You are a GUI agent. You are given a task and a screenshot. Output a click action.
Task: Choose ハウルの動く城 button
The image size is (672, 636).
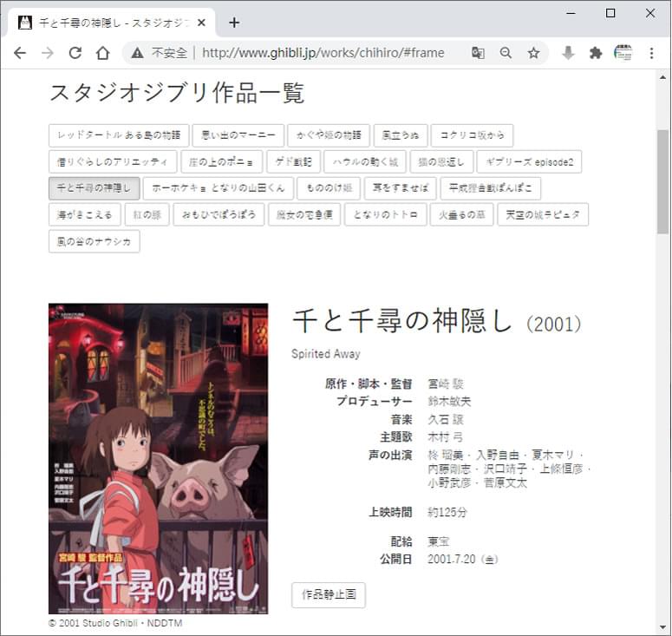[x=365, y=161]
